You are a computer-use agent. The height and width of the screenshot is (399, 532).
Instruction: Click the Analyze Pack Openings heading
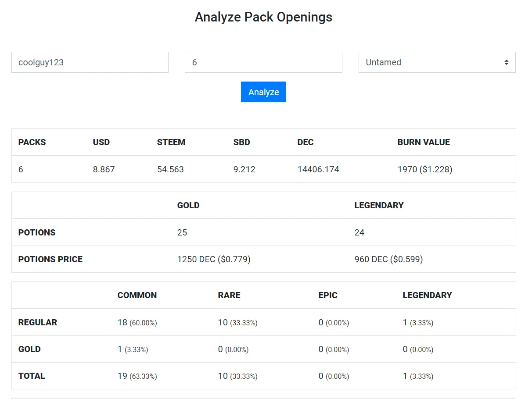pos(263,17)
